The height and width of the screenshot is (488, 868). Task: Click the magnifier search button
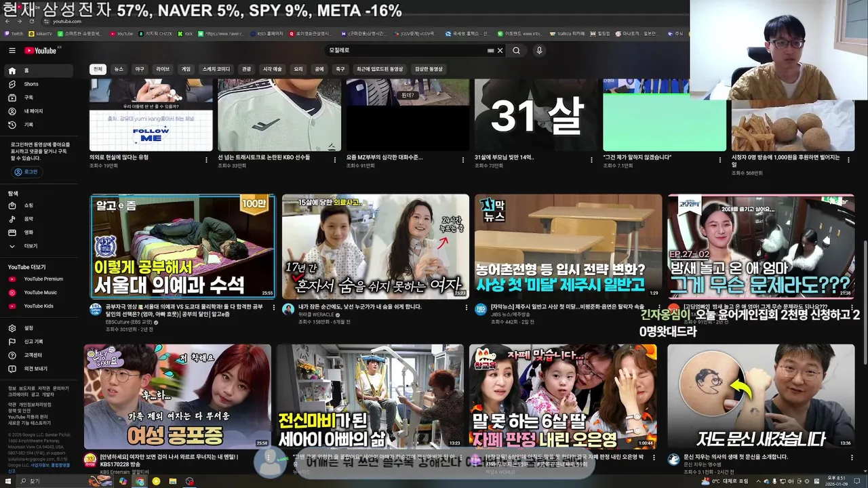(x=516, y=50)
